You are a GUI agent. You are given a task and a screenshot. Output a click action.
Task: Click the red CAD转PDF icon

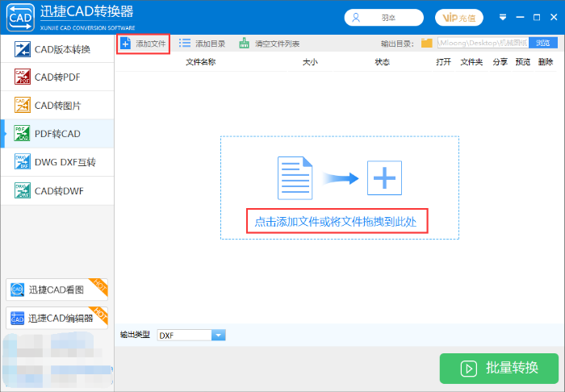pyautogui.click(x=23, y=77)
